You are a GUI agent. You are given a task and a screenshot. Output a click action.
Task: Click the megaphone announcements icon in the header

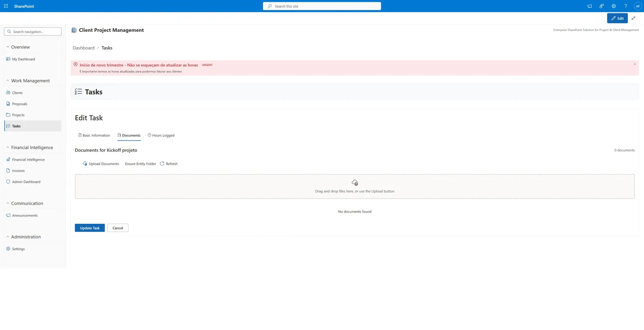coord(589,6)
